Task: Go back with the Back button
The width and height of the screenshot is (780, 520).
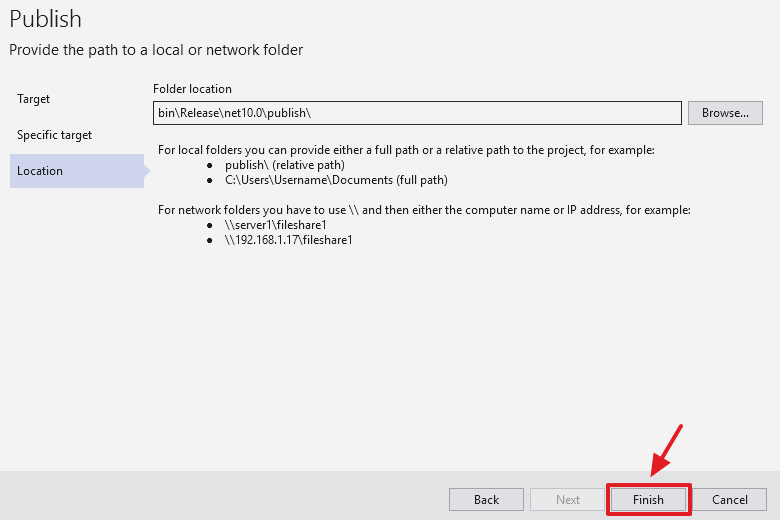Action: (486, 499)
